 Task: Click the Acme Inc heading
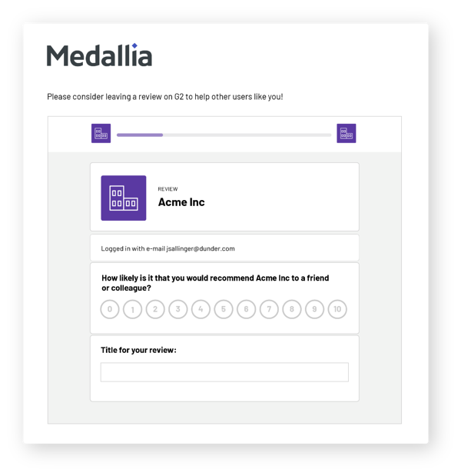point(181,202)
